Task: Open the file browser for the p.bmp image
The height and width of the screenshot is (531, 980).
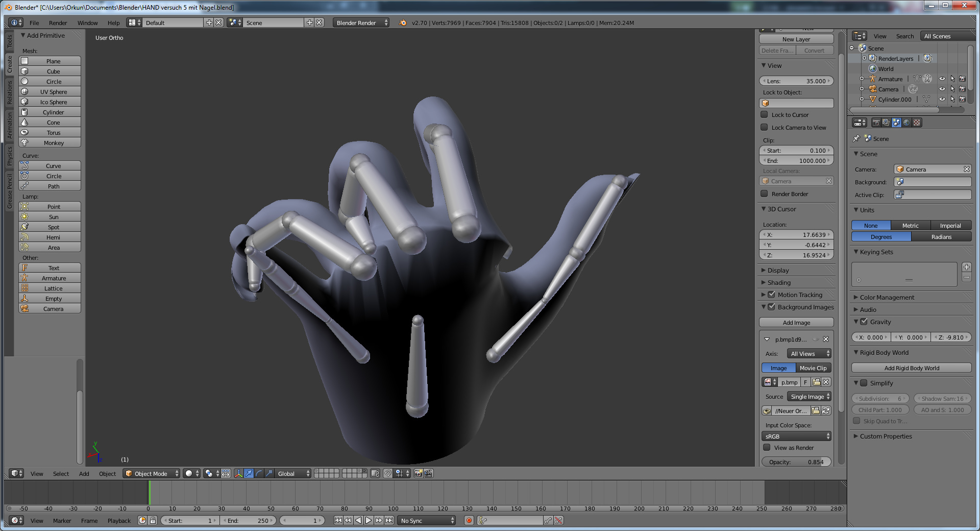Action: click(816, 382)
